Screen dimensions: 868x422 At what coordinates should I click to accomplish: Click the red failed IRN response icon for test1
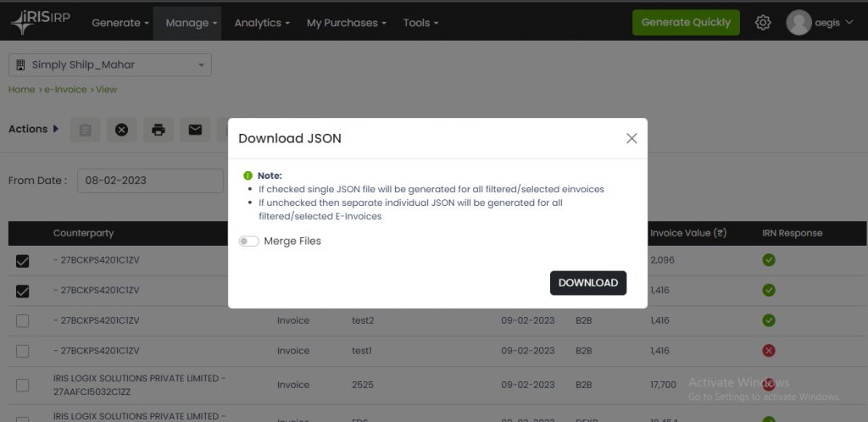click(x=769, y=351)
